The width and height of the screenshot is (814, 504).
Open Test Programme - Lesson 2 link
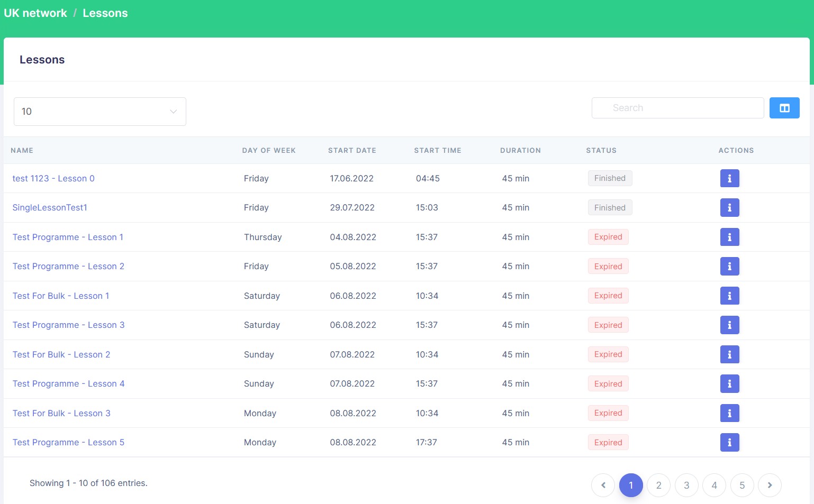68,267
